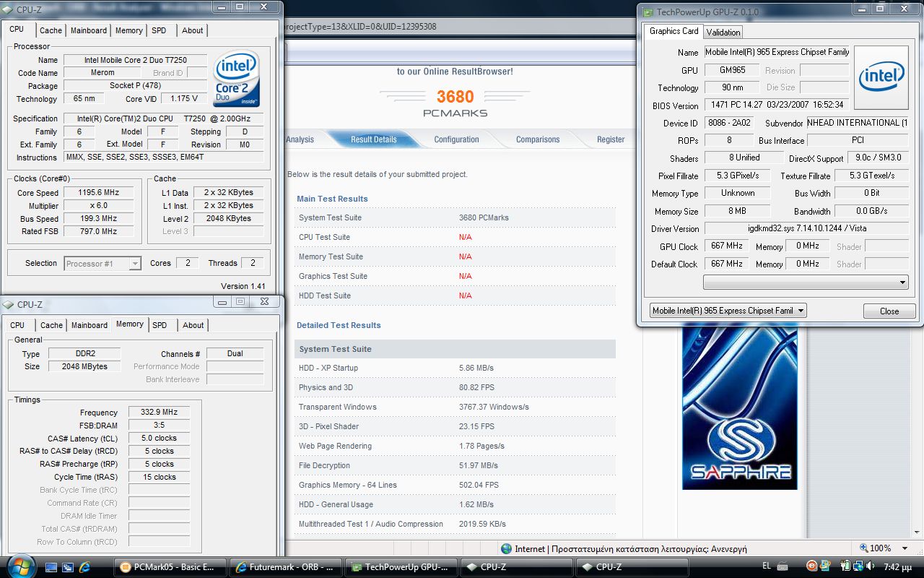
Task: Click the keyboard icon in language bar
Action: [x=783, y=567]
